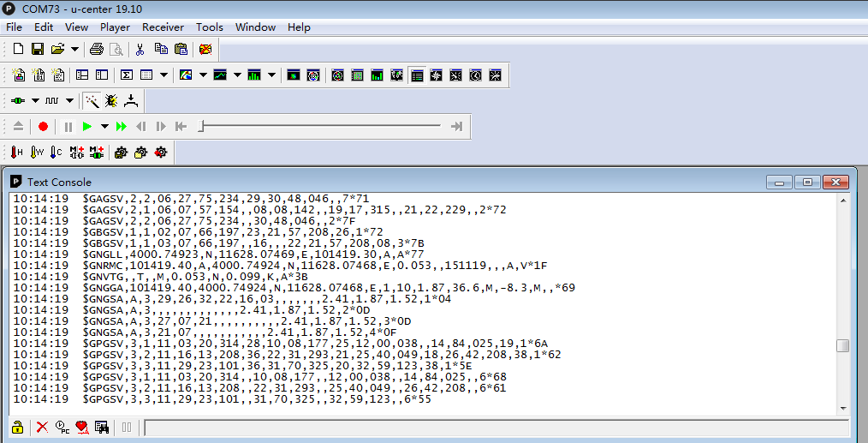Click the gear with red arrow revert-config icon
Image resolution: width=868 pixels, height=443 pixels.
pyautogui.click(x=161, y=152)
